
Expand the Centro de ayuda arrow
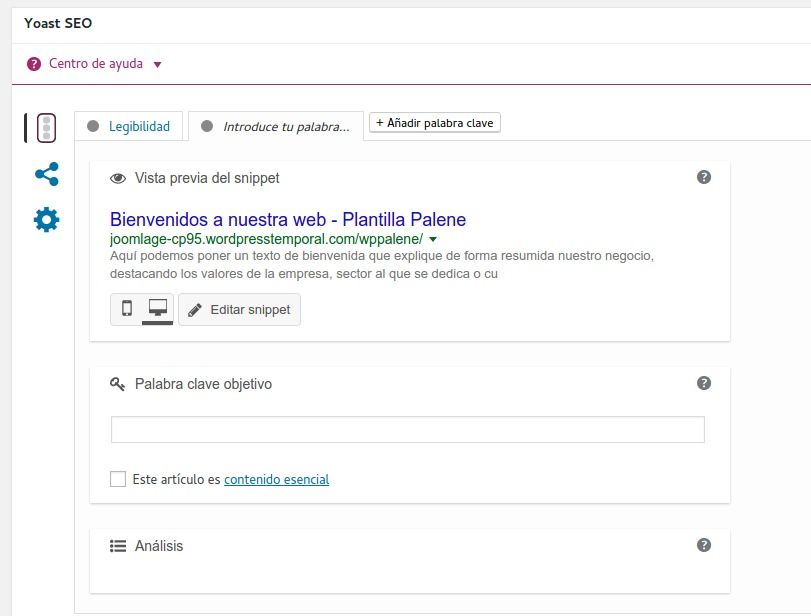[x=157, y=65]
